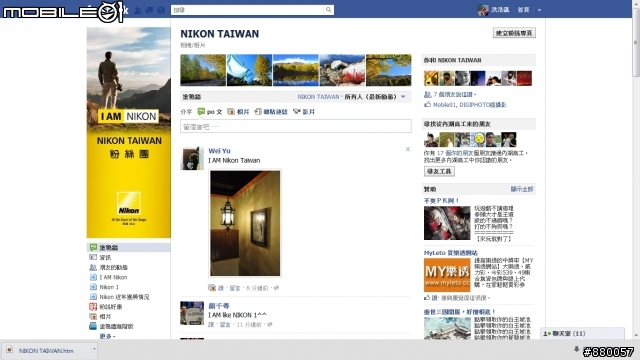The width and height of the screenshot is (640, 360).
Task: Click the wall post text box
Action: click(x=296, y=126)
